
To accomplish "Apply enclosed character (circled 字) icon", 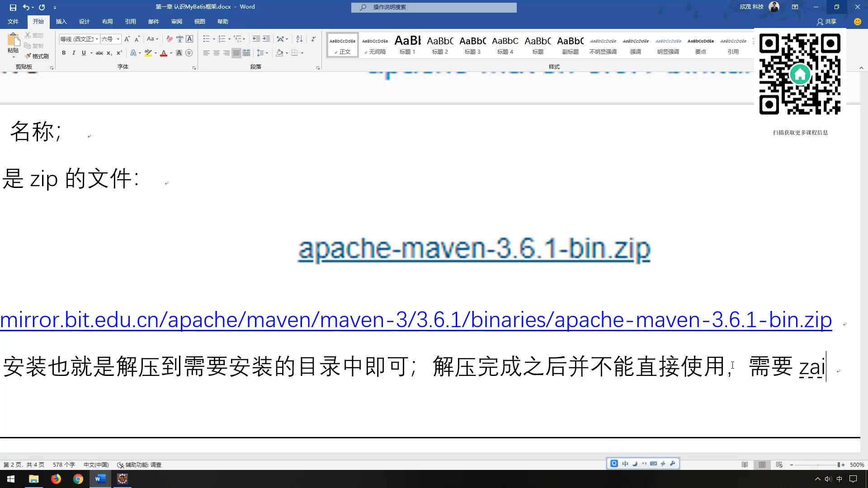I will 189,53.
